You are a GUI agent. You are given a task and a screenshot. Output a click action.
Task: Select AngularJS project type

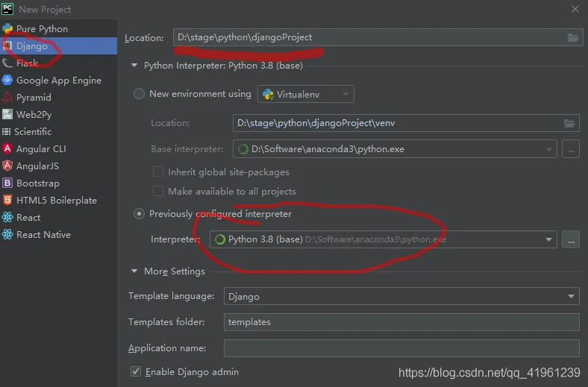(x=58, y=166)
